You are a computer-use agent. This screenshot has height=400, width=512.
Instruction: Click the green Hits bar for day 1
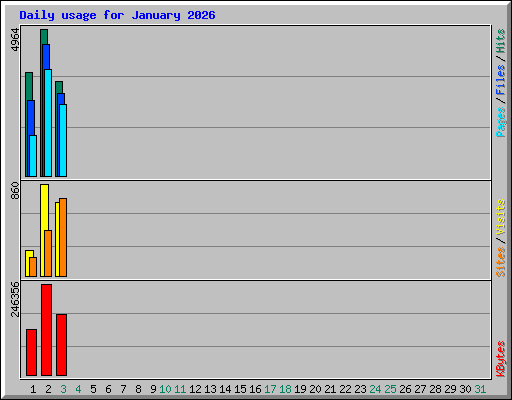[29, 86]
